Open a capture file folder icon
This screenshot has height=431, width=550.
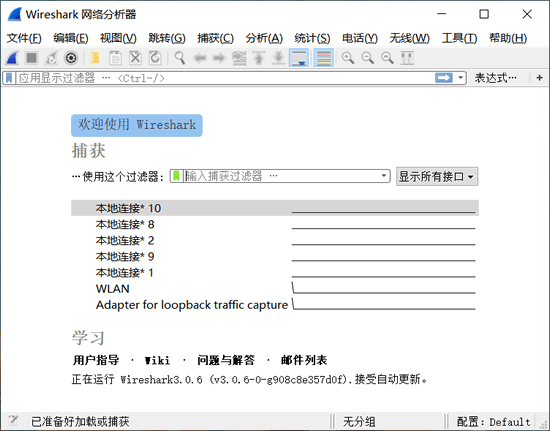tap(95, 58)
